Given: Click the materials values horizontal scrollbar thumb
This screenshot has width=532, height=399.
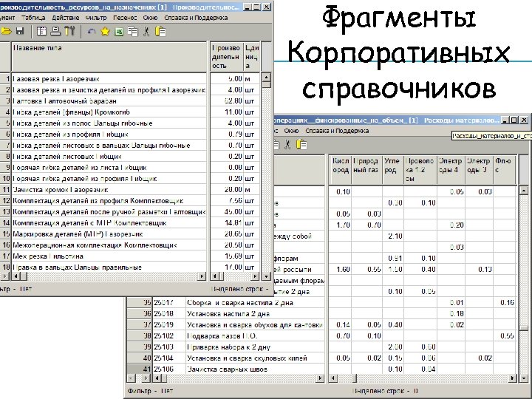Looking at the screenshot, I should click(355, 378).
